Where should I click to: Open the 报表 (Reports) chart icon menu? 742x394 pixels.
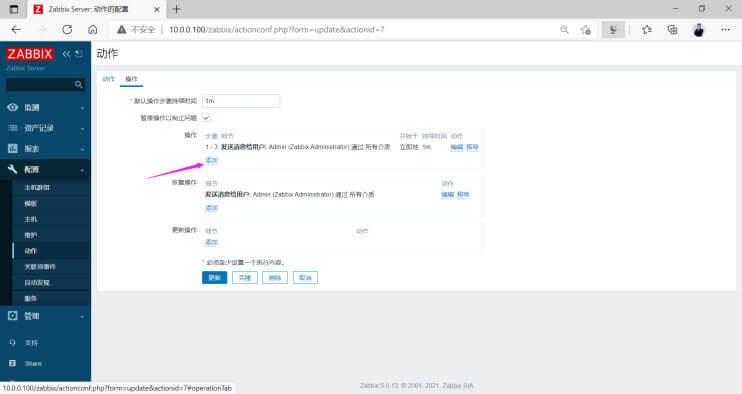(13, 149)
